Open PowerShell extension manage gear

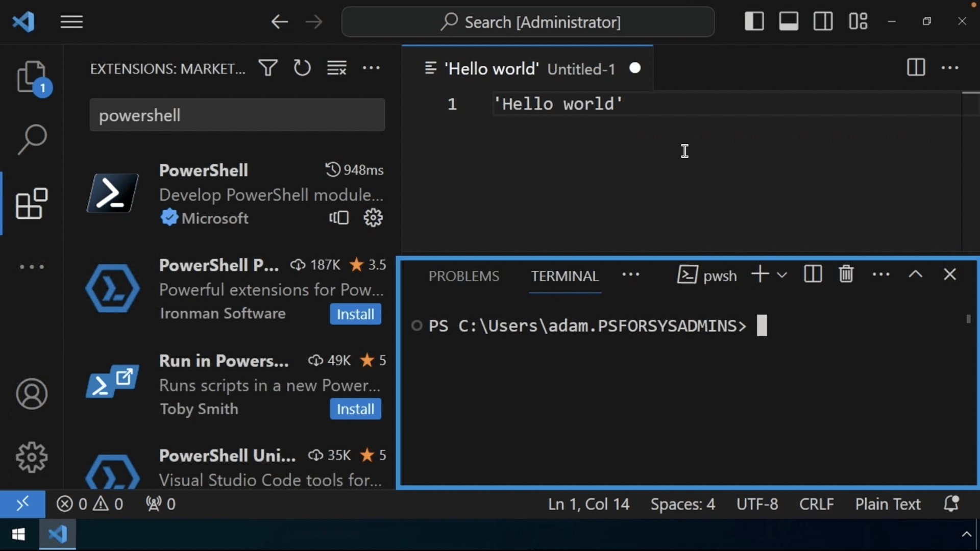[373, 218]
